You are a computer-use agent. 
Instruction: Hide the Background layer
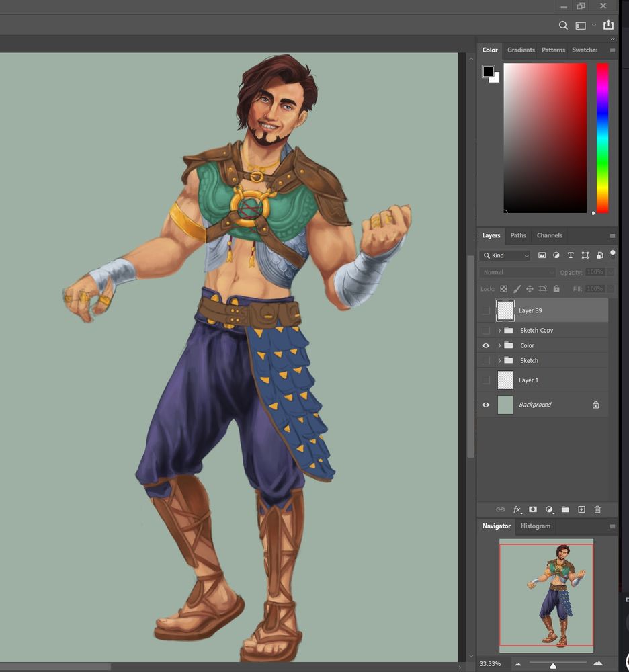click(486, 405)
